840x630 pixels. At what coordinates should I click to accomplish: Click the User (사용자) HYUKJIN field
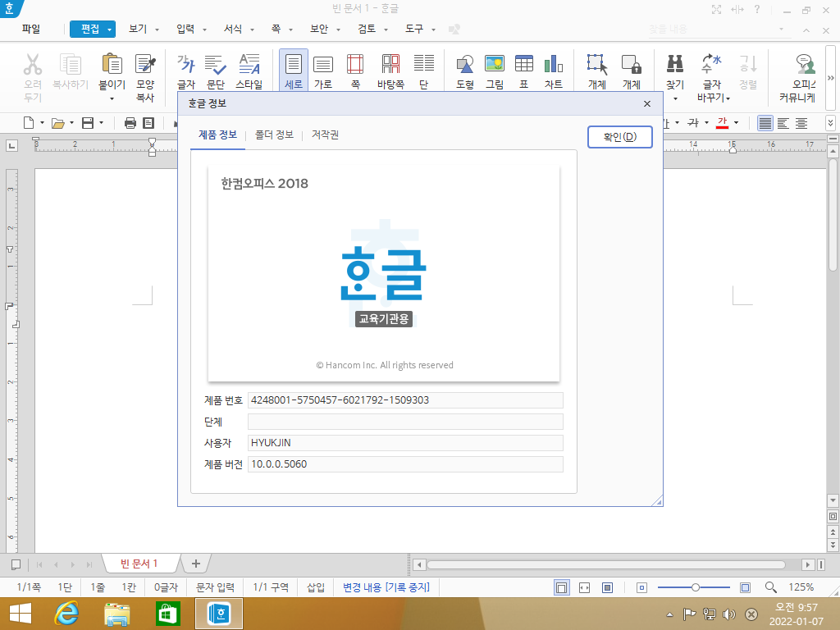405,443
